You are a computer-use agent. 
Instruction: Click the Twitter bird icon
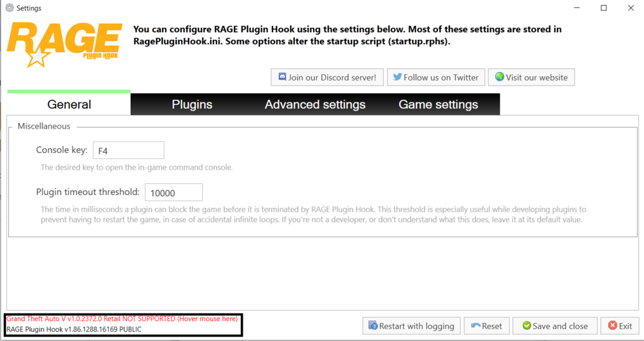pos(397,77)
